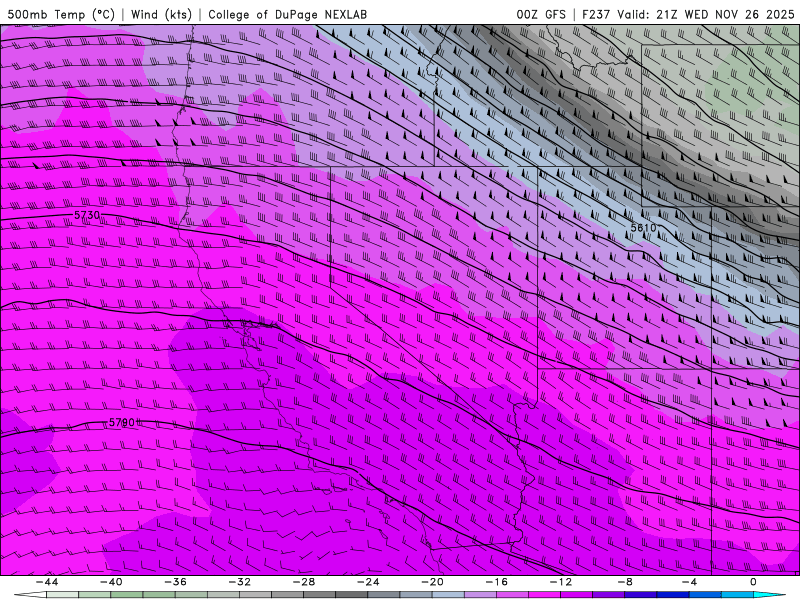Click the -24 color bar label
The width and height of the screenshot is (800, 600).
(368, 582)
